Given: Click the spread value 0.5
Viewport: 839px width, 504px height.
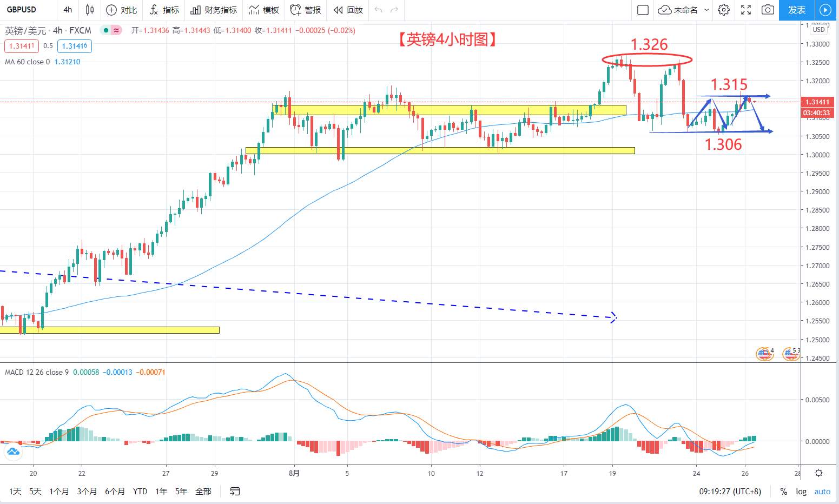Looking at the screenshot, I should (x=48, y=46).
